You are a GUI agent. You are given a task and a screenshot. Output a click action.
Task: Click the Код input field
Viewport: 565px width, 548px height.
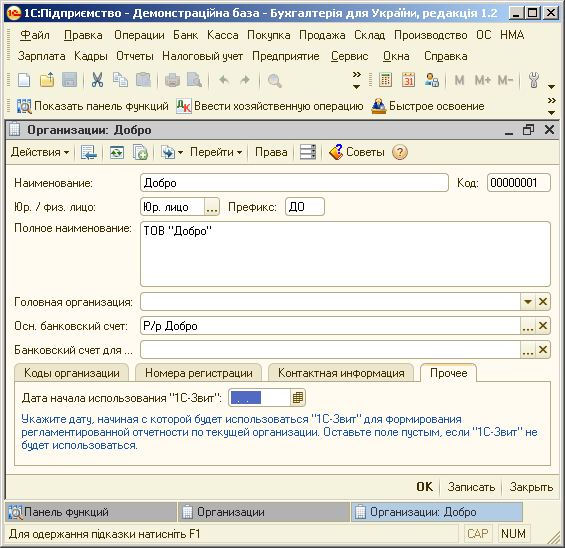click(x=519, y=183)
